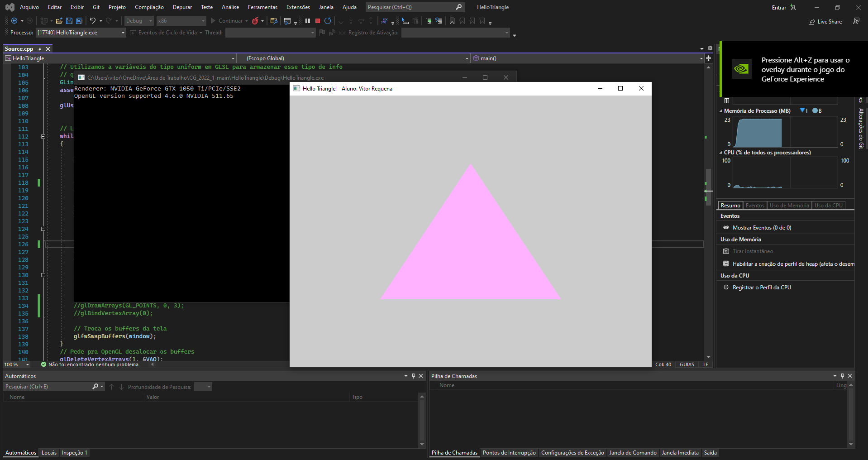This screenshot has height=460, width=868.
Task: Close the Automáticos panel
Action: pos(421,376)
